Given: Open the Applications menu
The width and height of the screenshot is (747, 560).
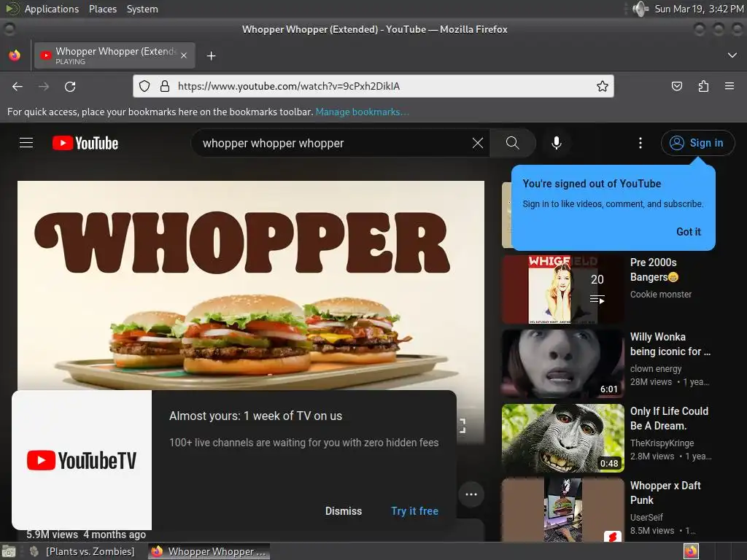Looking at the screenshot, I should click(x=52, y=9).
